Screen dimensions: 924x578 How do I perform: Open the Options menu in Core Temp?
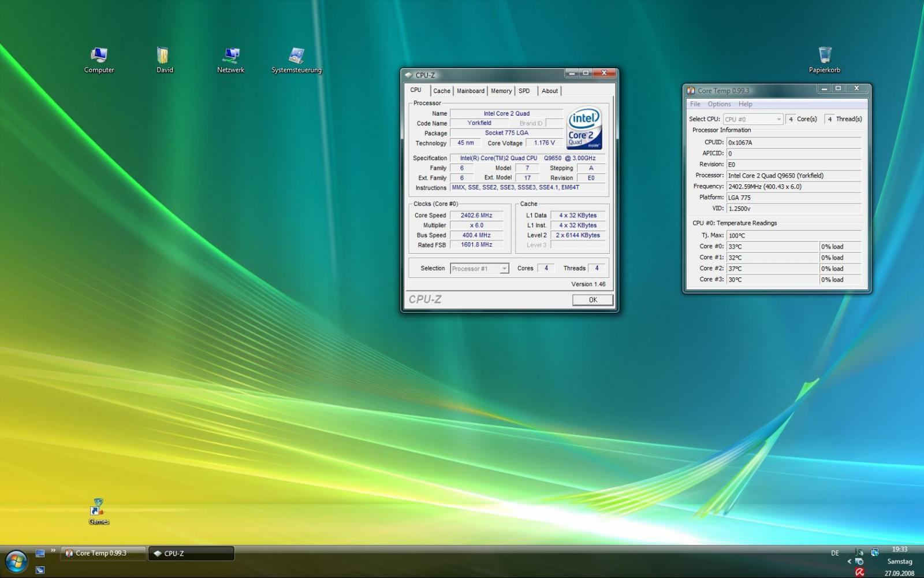(x=719, y=104)
